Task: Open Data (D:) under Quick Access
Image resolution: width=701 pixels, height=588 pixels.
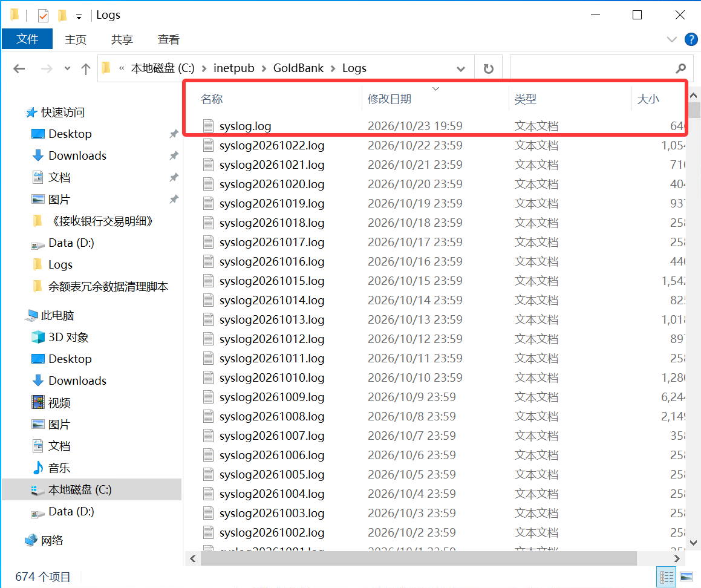Action: point(71,243)
